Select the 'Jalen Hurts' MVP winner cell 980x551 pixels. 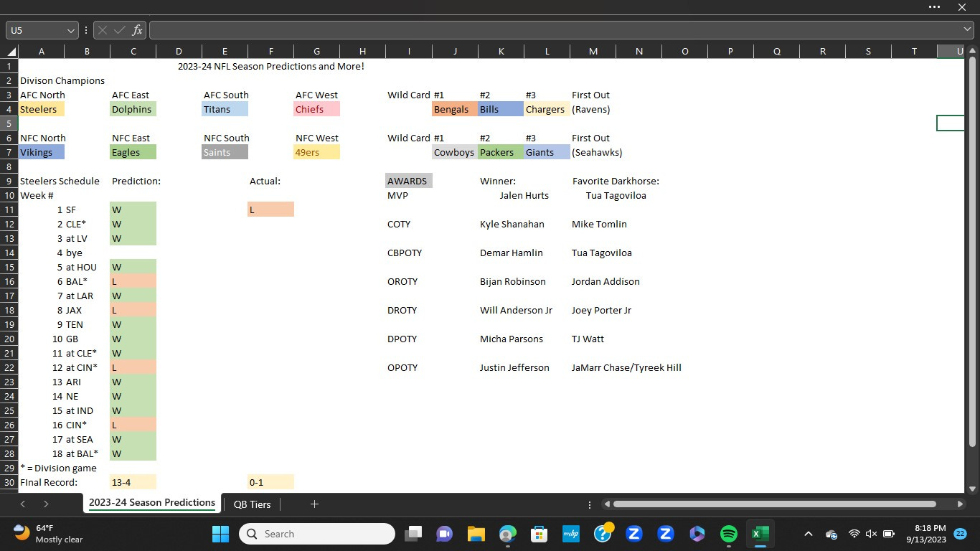[x=524, y=195]
